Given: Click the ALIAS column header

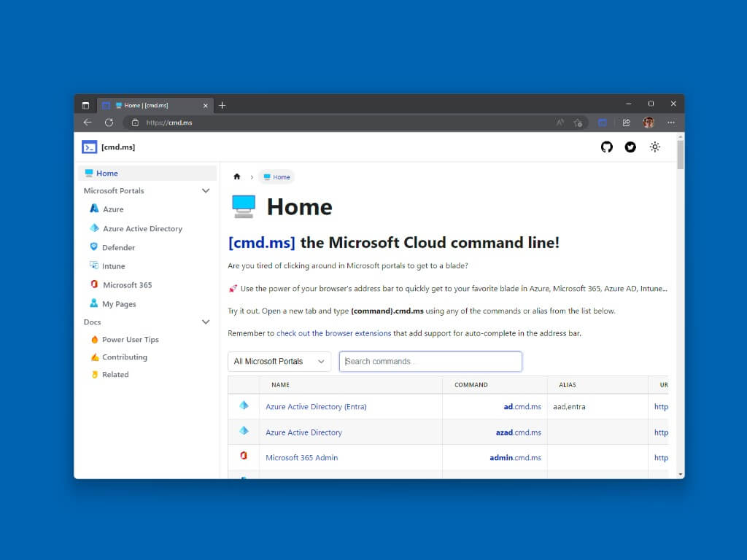Looking at the screenshot, I should click(x=568, y=385).
